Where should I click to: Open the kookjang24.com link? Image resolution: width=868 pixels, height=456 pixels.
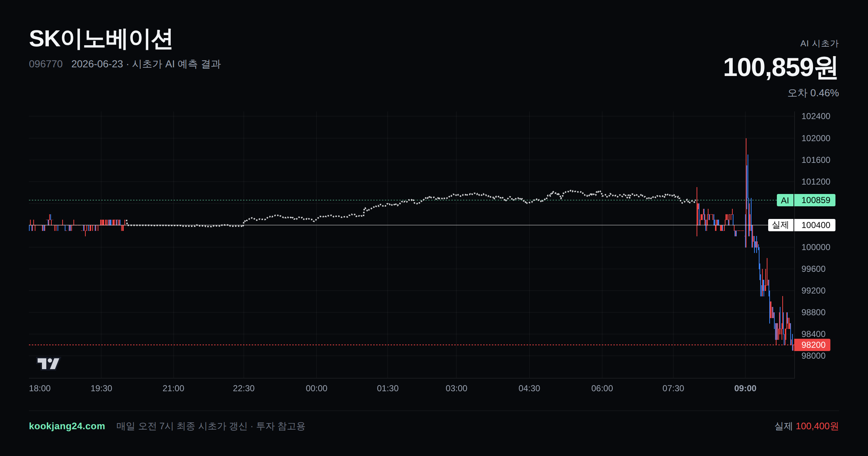67,426
